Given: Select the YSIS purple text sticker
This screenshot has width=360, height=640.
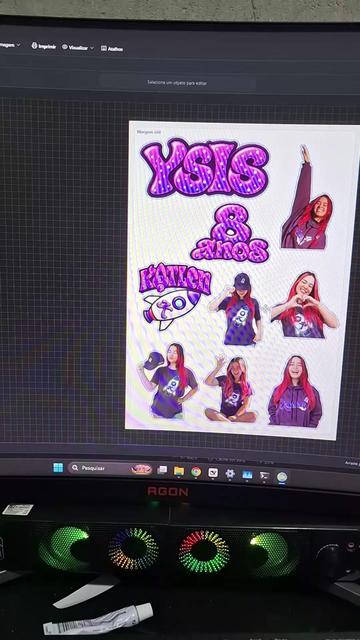Looking at the screenshot, I should point(205,167).
